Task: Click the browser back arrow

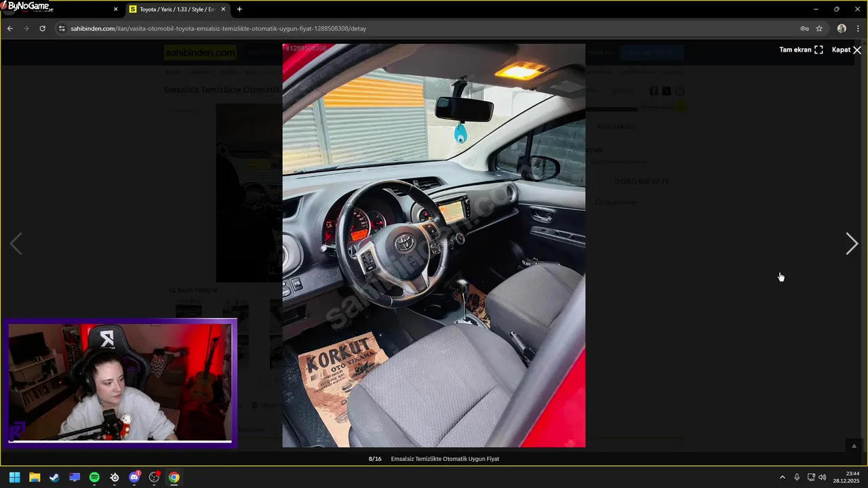Action: (9, 28)
